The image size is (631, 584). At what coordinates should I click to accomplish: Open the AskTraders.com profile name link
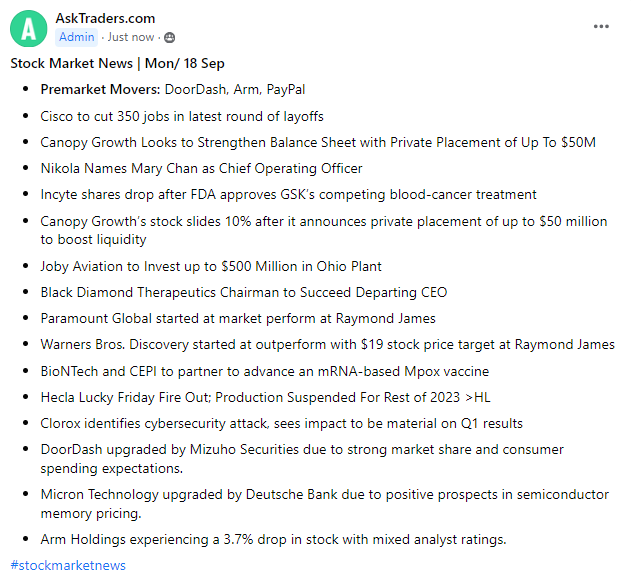[104, 19]
